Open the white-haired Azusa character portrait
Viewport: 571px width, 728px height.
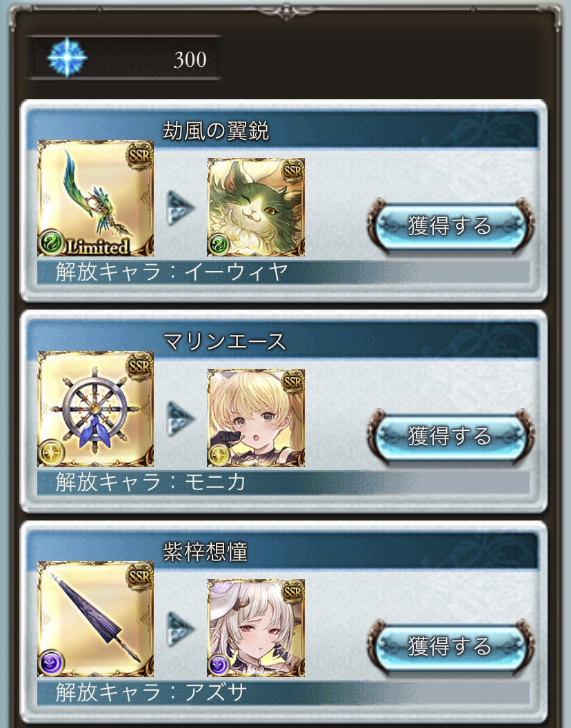256,628
